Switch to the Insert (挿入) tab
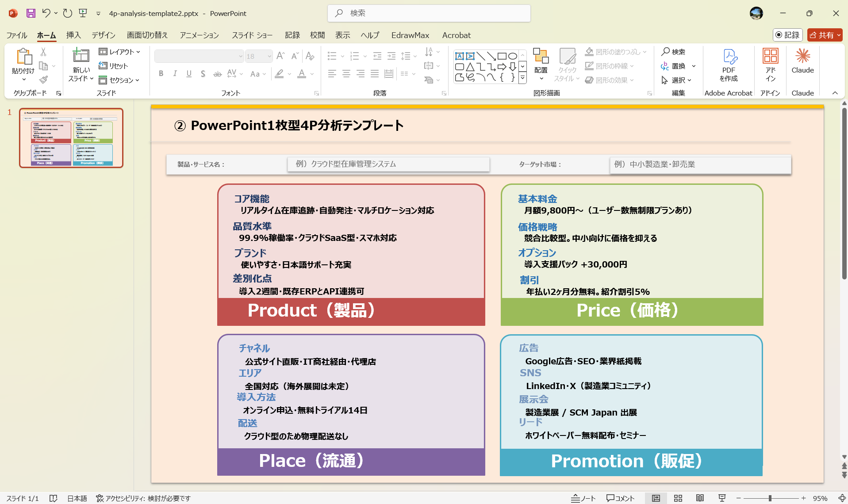Image resolution: width=848 pixels, height=504 pixels. tap(73, 35)
